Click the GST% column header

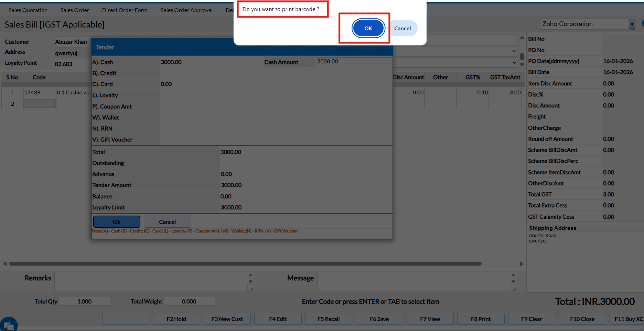(x=473, y=77)
